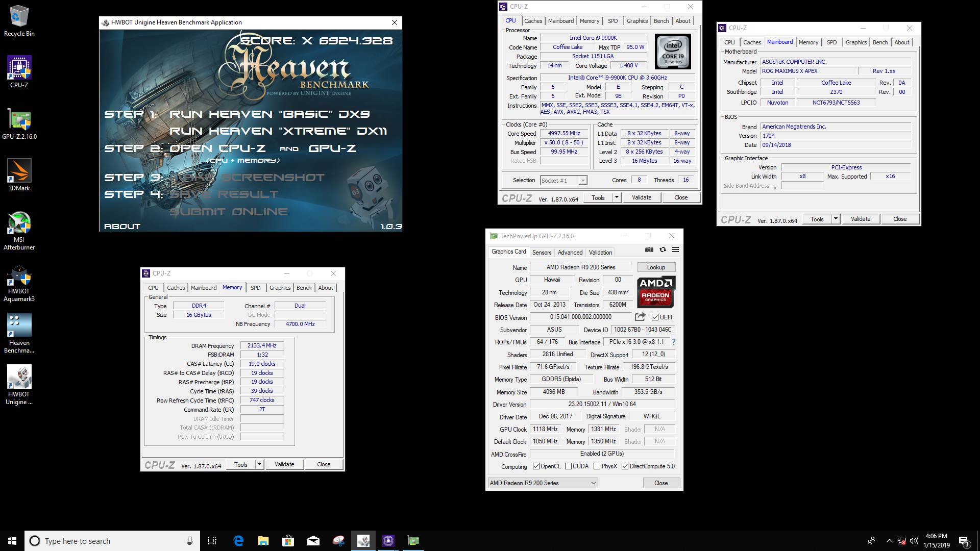
Task: Toggle the DirectCompute 5.0 checkbox
Action: pyautogui.click(x=625, y=466)
